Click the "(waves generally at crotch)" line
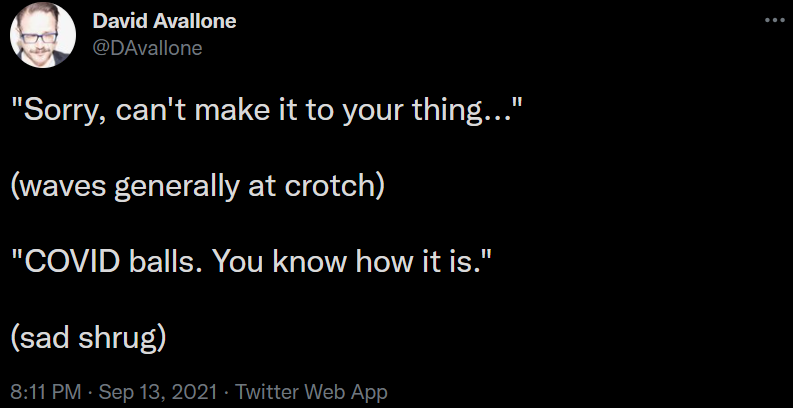The image size is (793, 408). pyautogui.click(x=198, y=186)
